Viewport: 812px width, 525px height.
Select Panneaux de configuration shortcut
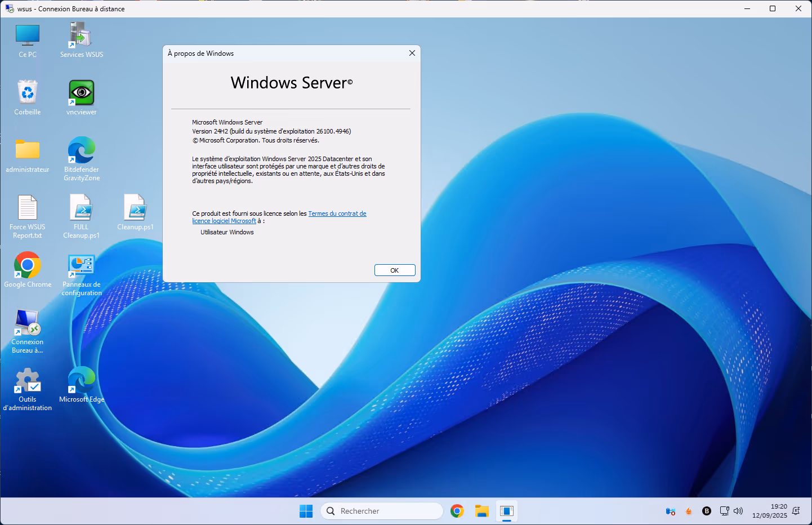[82, 275]
